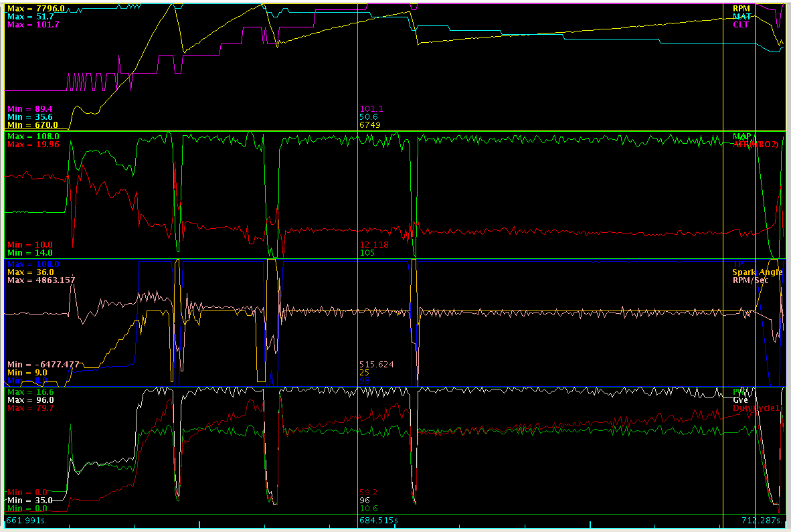Click the 'Max = 36.0' spark angle label

30,272
